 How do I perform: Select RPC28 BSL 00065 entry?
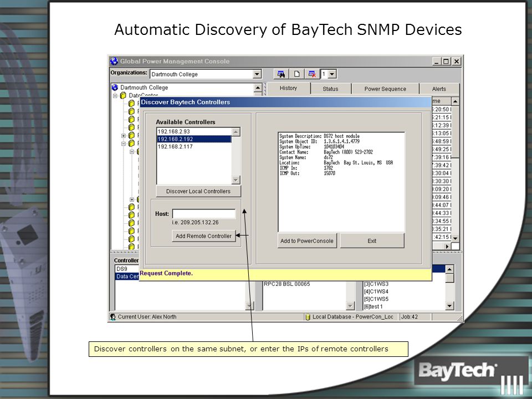coord(287,284)
